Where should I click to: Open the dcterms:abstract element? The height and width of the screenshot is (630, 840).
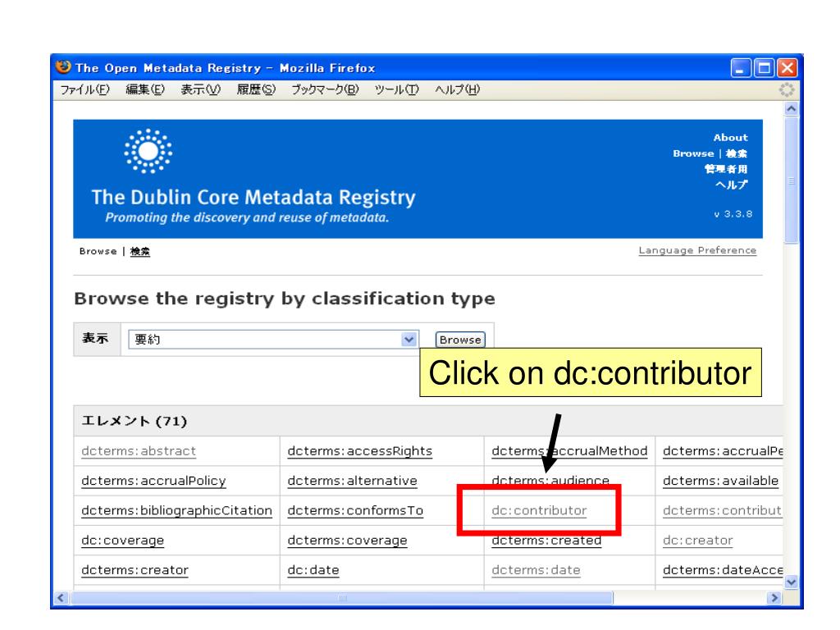tap(139, 451)
